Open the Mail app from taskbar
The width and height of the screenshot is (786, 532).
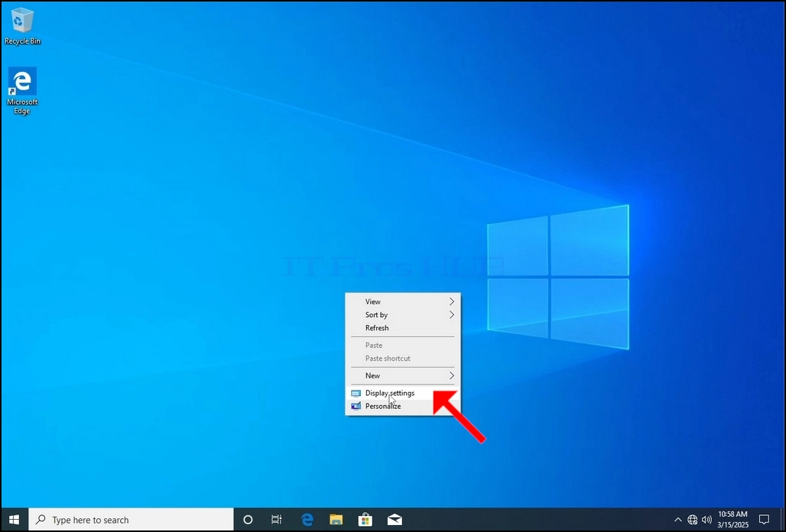[395, 520]
